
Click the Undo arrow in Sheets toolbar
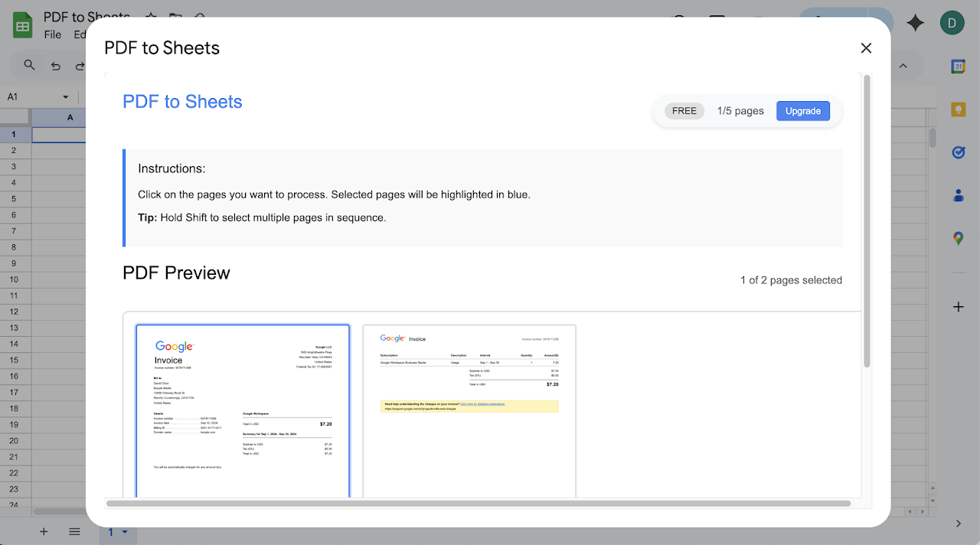pos(55,66)
